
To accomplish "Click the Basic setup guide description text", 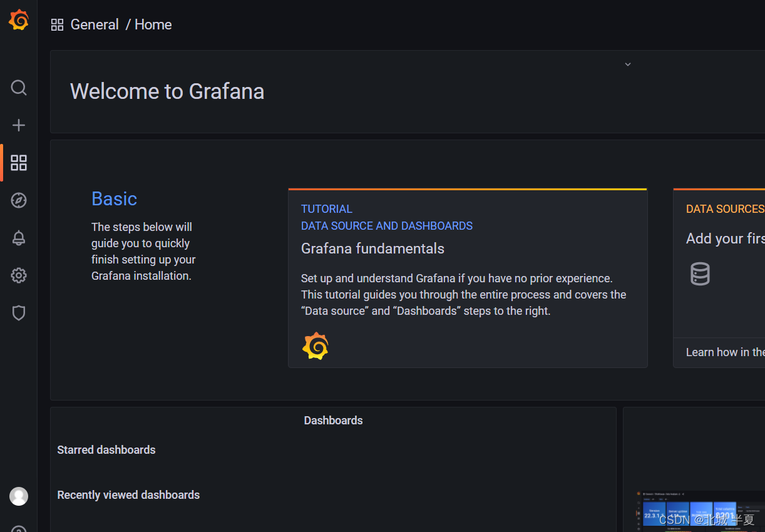I will [x=143, y=252].
